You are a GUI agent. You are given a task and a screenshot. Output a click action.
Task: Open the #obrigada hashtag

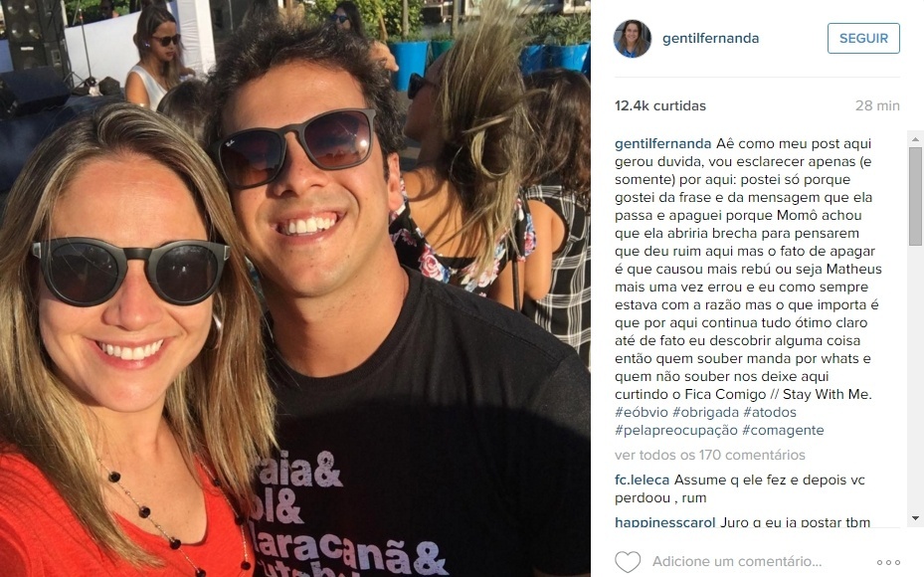705,412
